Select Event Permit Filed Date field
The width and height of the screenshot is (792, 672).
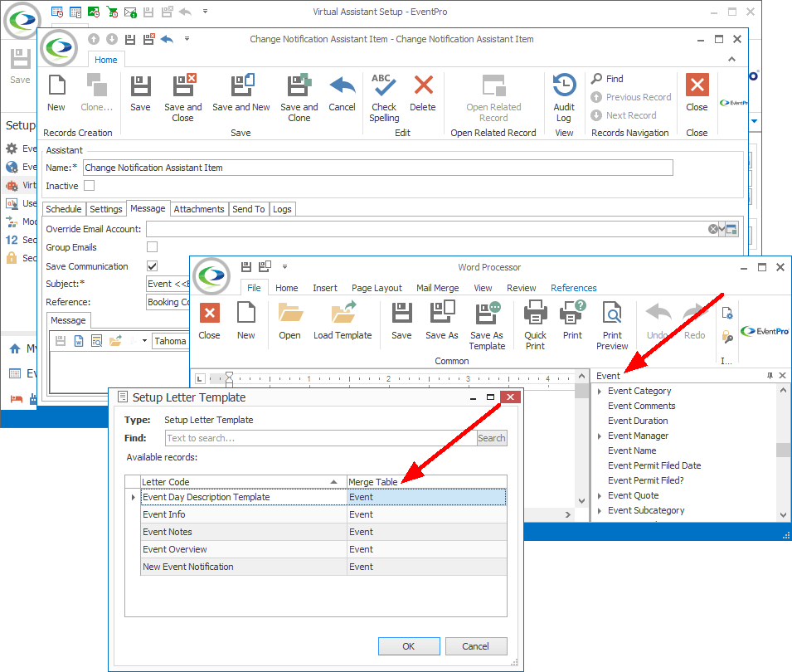(x=654, y=466)
